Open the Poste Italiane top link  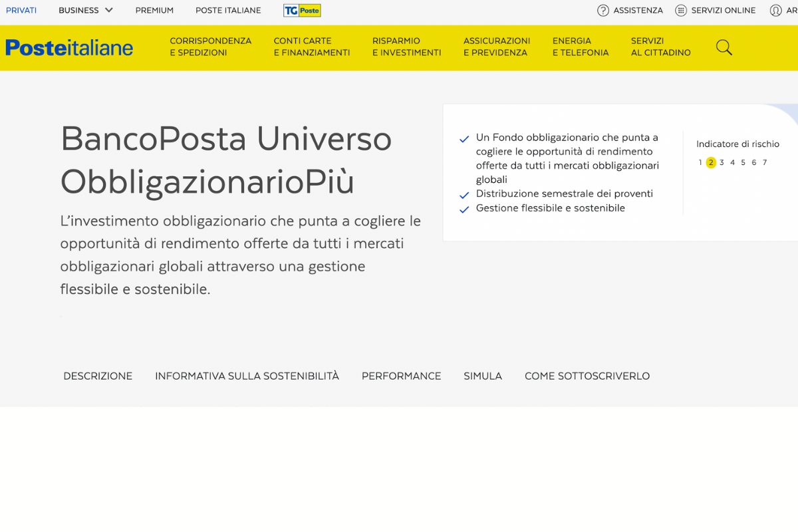click(x=228, y=10)
